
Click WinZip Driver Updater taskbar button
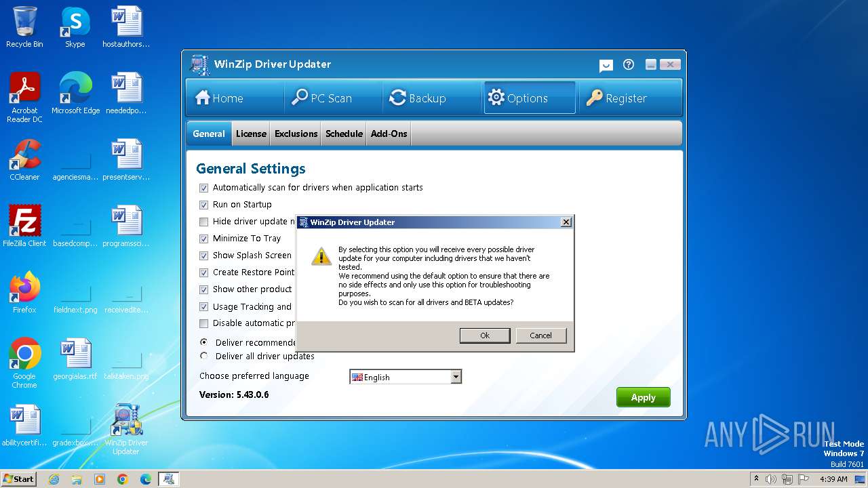(x=169, y=479)
